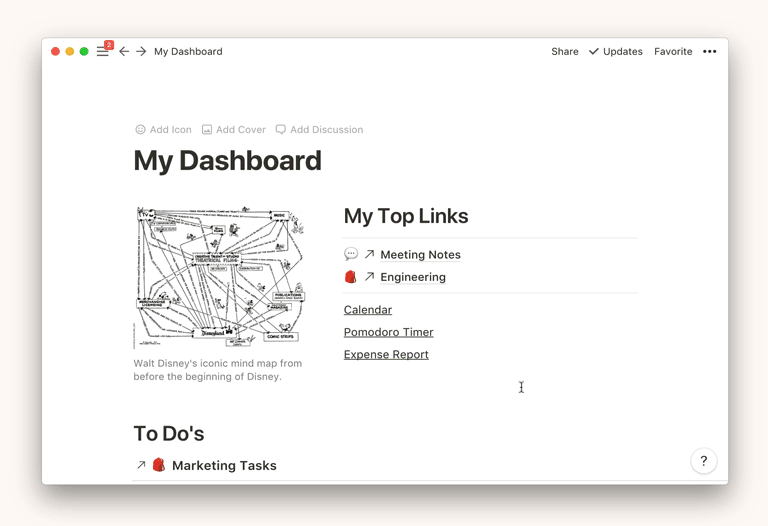Click the Add Icon smiley option
Image resolution: width=768 pixels, height=526 pixels.
click(164, 130)
